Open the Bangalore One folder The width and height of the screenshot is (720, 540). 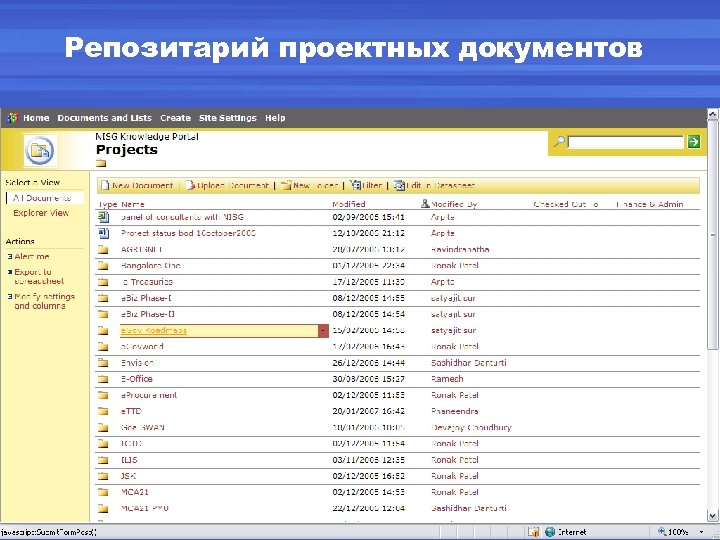151,265
